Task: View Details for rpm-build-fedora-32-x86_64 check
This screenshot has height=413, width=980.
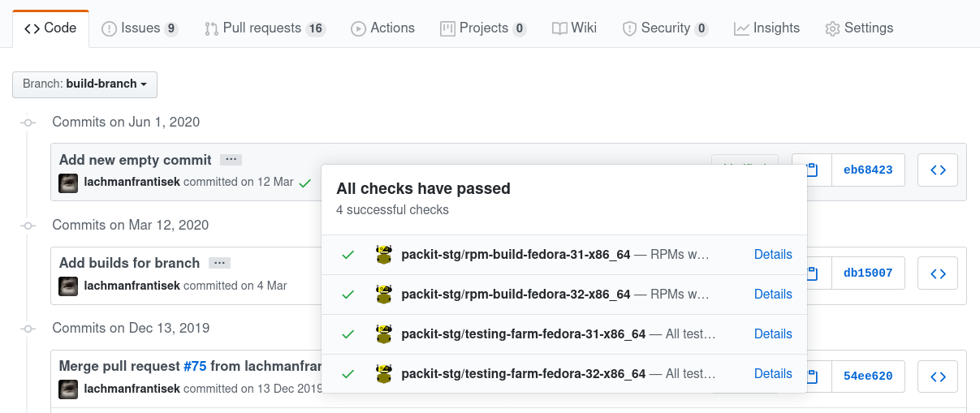Action: (x=773, y=295)
